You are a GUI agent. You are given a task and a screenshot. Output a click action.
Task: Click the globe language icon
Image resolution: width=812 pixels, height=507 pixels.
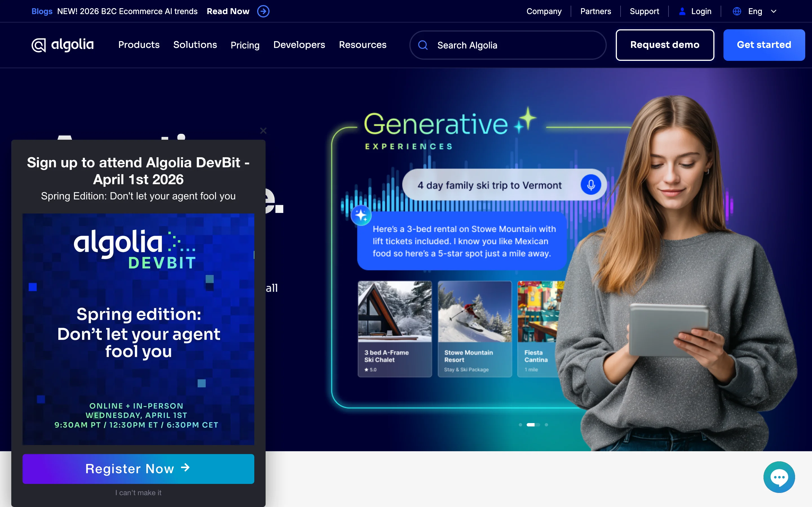(x=736, y=11)
